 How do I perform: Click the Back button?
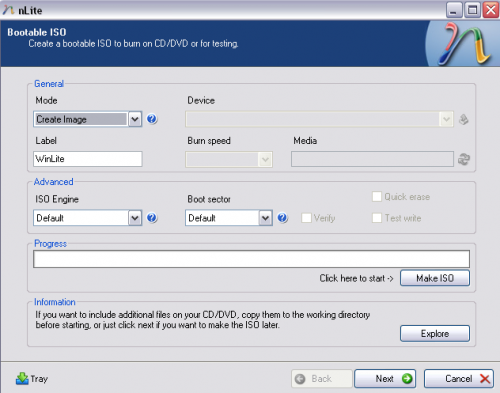pos(322,379)
